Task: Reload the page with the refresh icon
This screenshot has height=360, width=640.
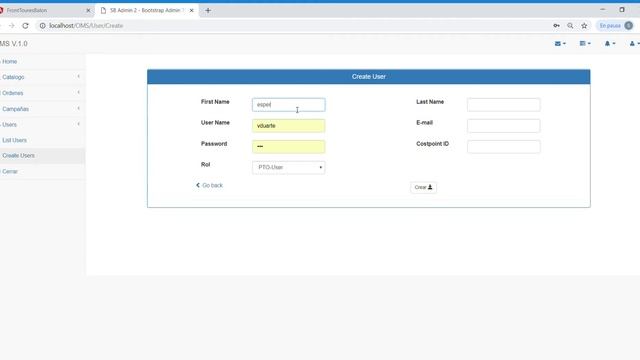Action: coord(25,26)
